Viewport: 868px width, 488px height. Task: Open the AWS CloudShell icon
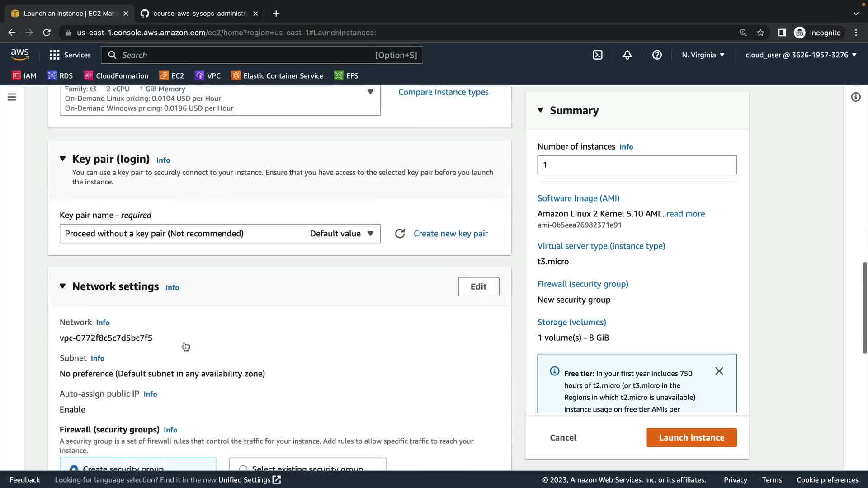(x=598, y=55)
